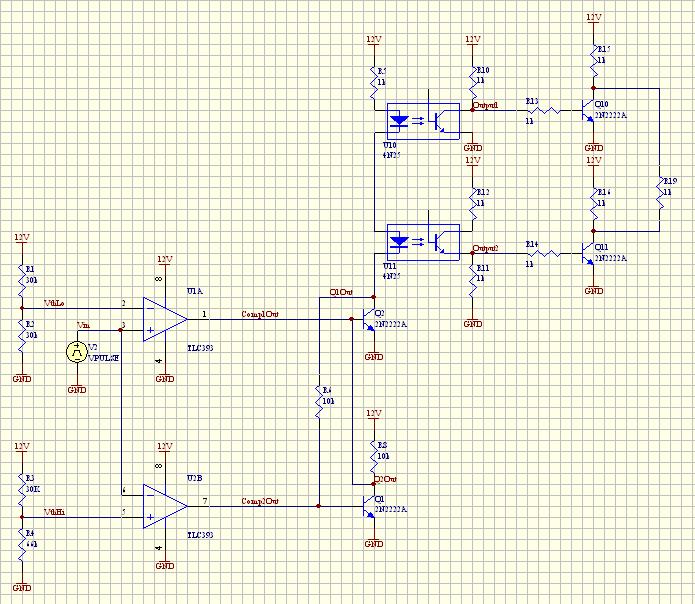
Task: Click the 12V power label above R1
Action: pos(22,237)
